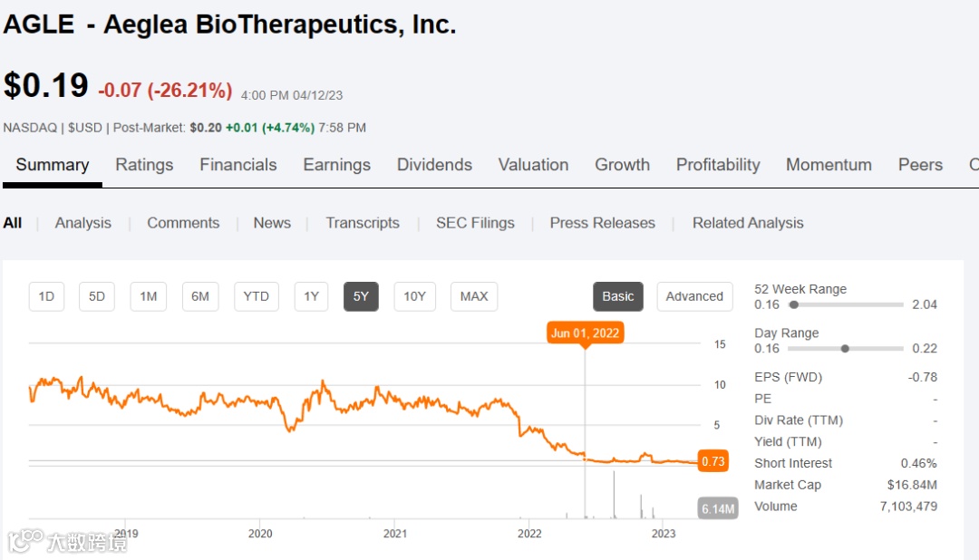The height and width of the screenshot is (560, 979).
Task: Select the 1D chart range
Action: pyautogui.click(x=46, y=296)
